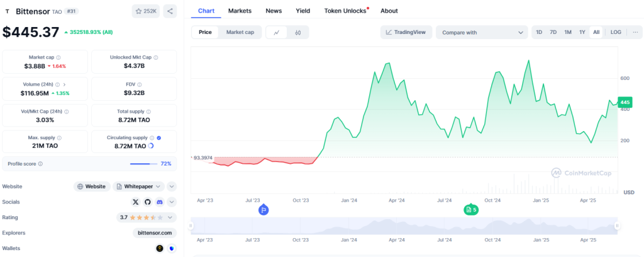
Task: Open the Token Unlocks tab
Action: pos(345,11)
